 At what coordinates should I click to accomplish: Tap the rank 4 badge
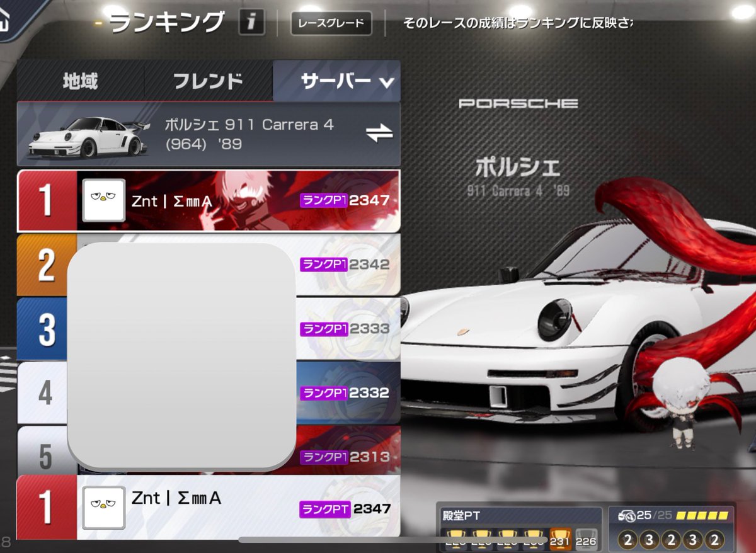coord(43,393)
